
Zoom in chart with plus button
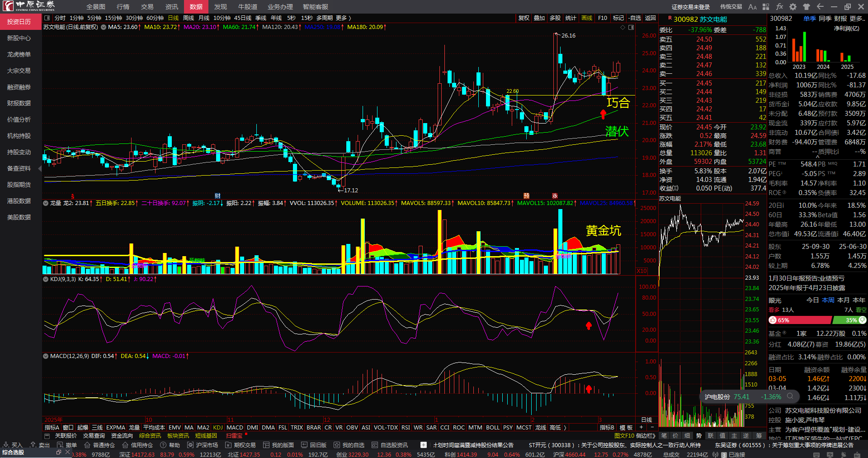(641, 427)
